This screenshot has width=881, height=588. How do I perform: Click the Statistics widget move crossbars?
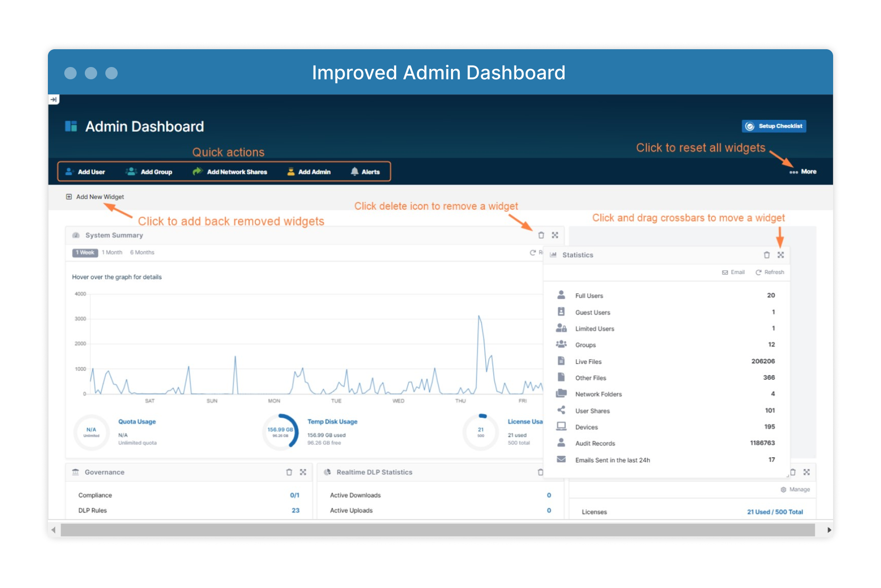[x=781, y=255]
